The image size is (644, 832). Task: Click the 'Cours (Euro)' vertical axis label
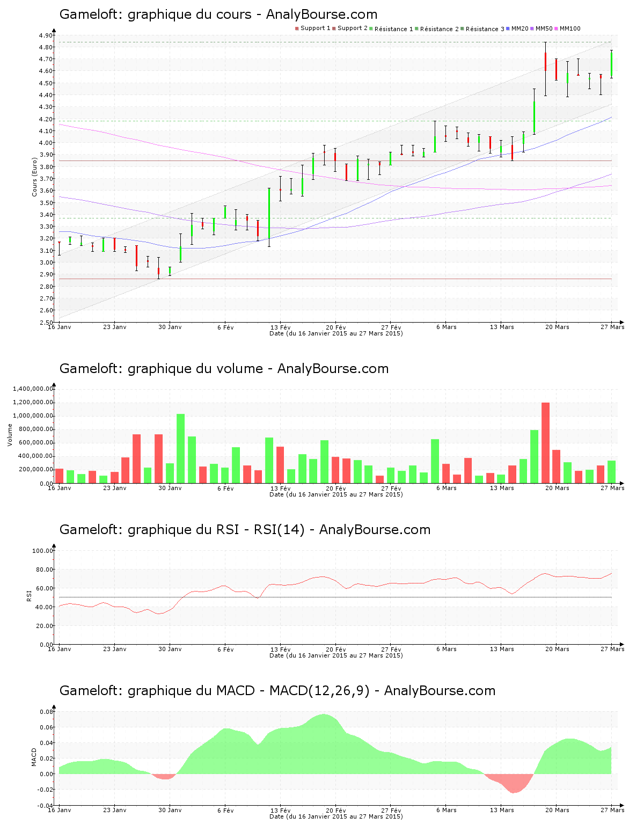(35, 177)
